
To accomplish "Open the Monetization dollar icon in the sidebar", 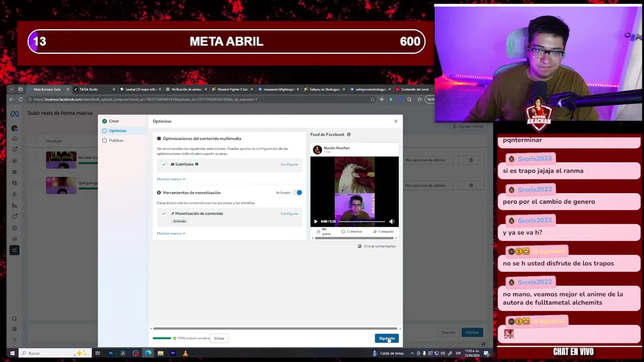I will coord(15,228).
